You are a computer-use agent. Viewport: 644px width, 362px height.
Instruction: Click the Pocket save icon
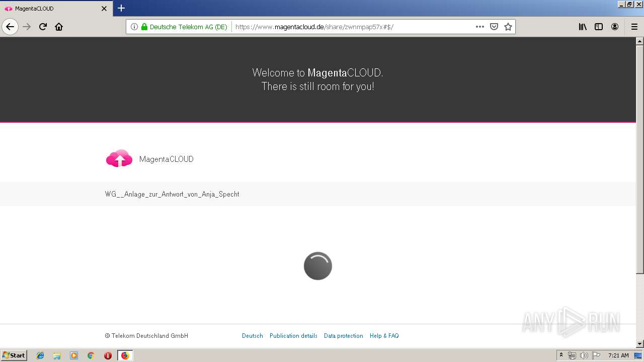[x=494, y=27]
